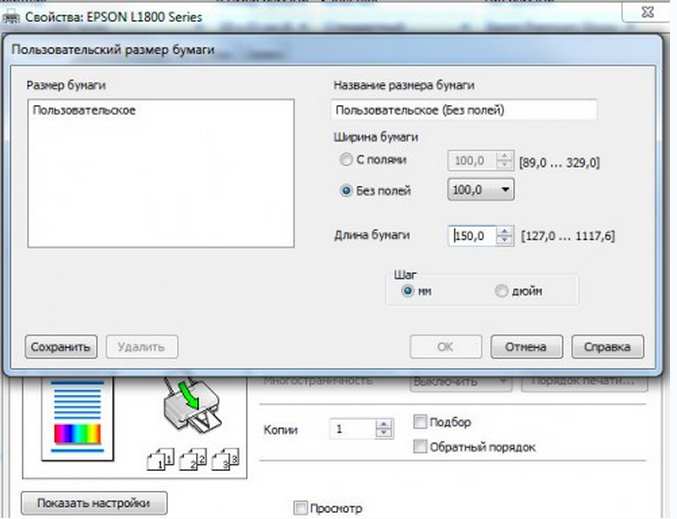
Task: Click the Порядок печати button
Action: click(585, 382)
